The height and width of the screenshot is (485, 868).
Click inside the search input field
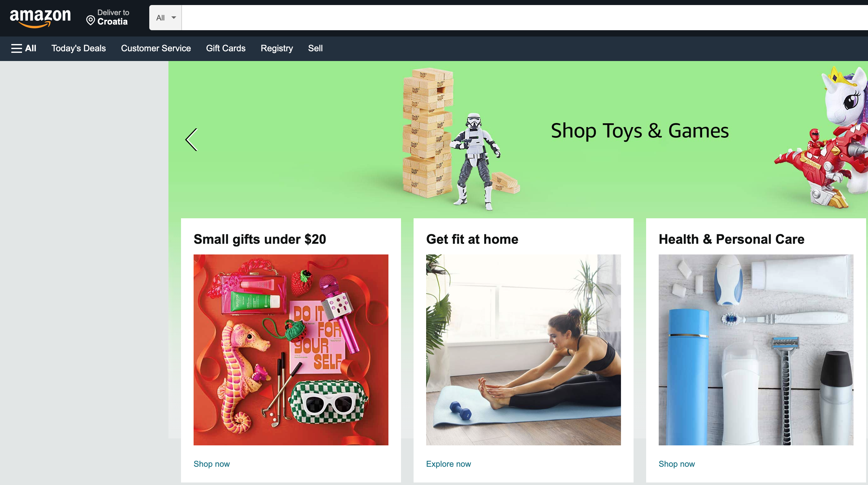pyautogui.click(x=525, y=18)
